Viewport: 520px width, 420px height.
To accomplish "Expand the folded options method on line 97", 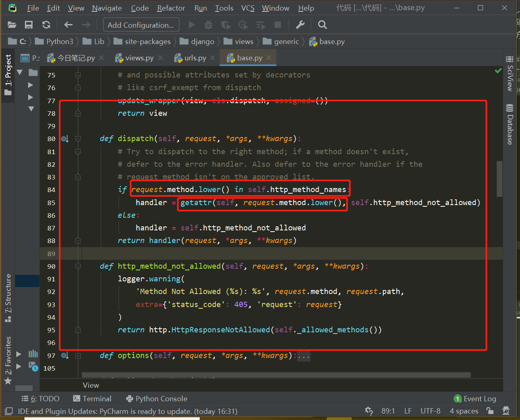I will 78,356.
